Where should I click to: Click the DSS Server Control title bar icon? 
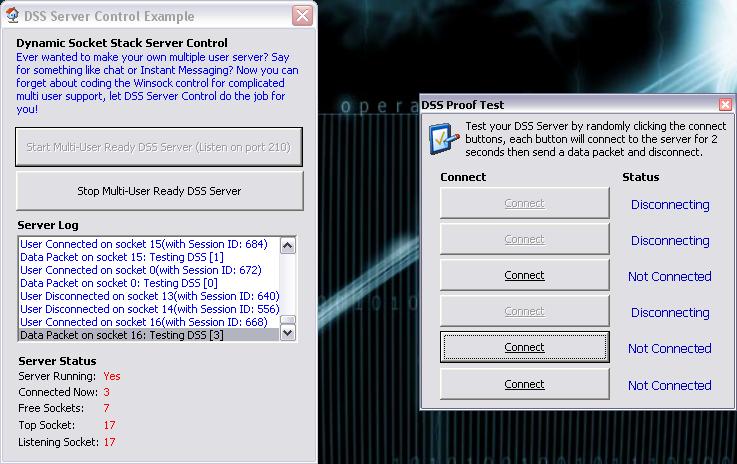pos(9,16)
